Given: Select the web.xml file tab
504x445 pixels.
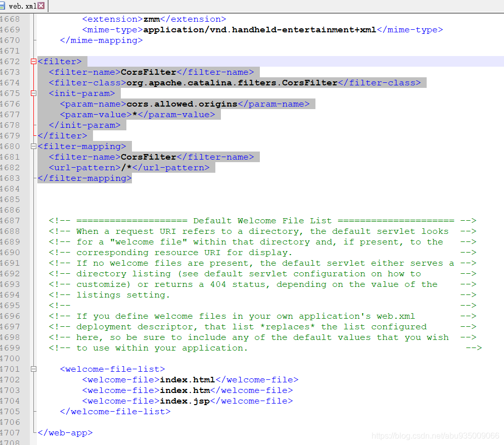Looking at the screenshot, I should pos(23,6).
